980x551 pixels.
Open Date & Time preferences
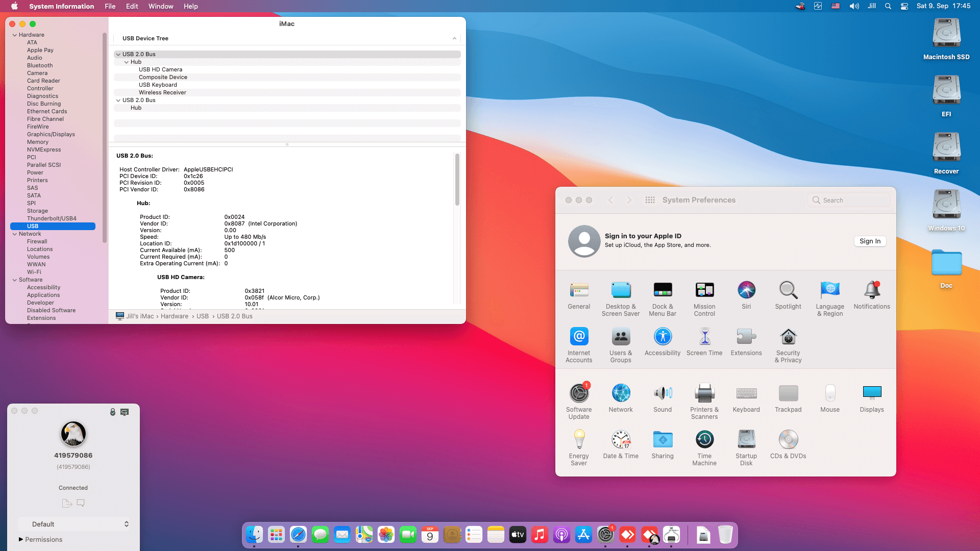pyautogui.click(x=621, y=445)
